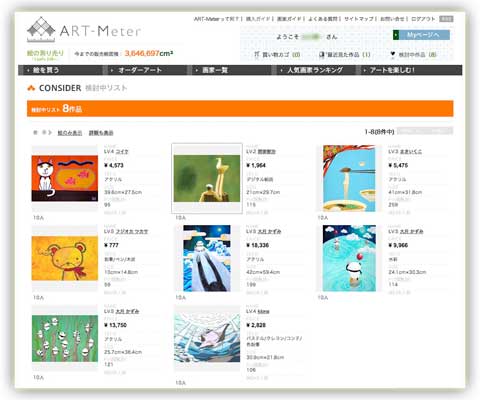Click the size text 25.7cm×36.4cm
This screenshot has width=480, height=400.
click(123, 352)
